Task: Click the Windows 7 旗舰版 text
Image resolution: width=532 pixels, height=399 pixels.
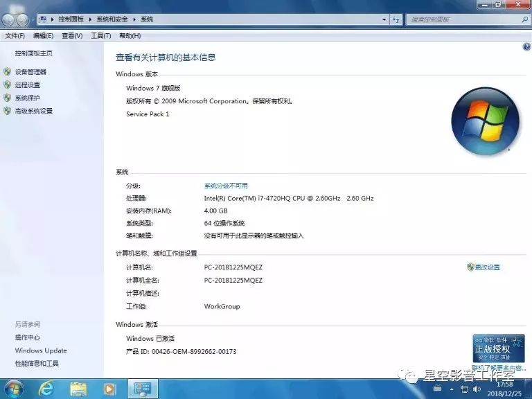Action: click(x=153, y=88)
